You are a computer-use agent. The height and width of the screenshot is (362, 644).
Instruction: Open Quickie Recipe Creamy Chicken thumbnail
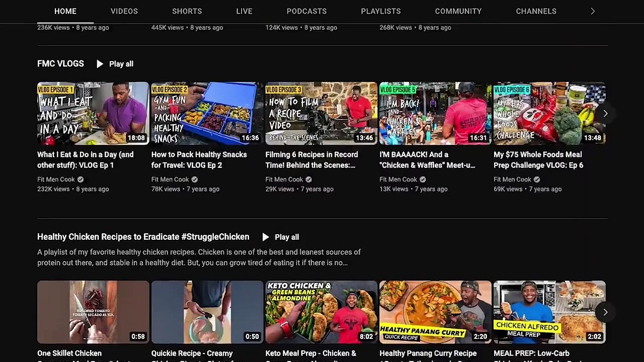pyautogui.click(x=207, y=312)
